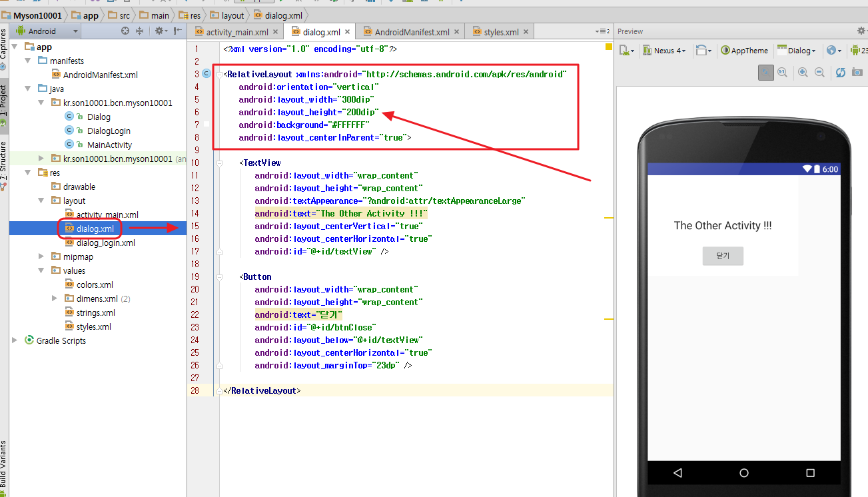Collapse the values folder
The width and height of the screenshot is (868, 497).
coord(41,270)
